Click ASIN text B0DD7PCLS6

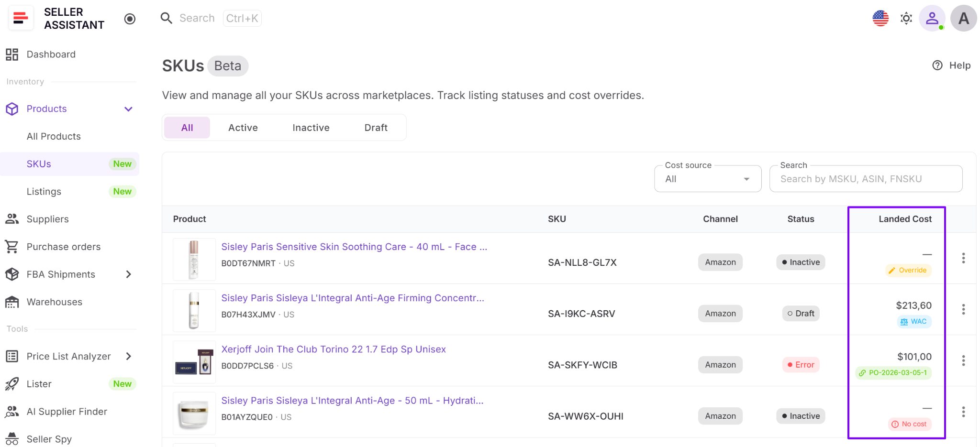(247, 366)
